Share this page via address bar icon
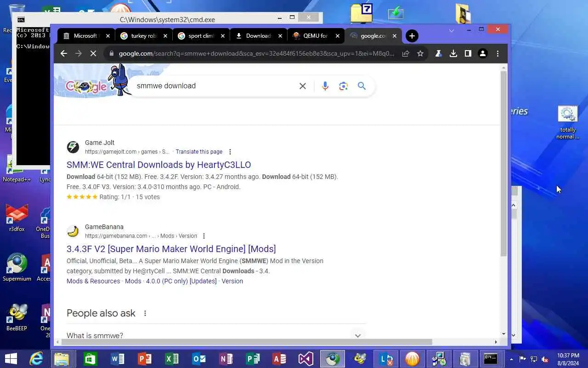Viewport: 588px width, 368px height. point(406,53)
